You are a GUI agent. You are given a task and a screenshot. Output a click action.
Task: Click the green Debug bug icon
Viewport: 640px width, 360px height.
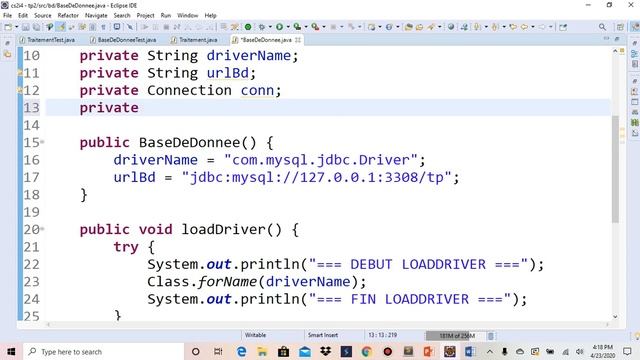click(262, 27)
